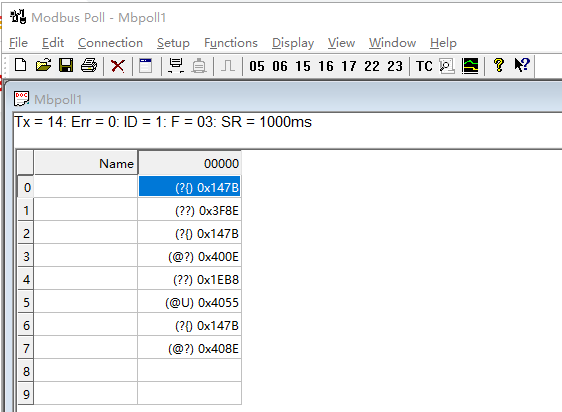562x412 pixels.
Task: Click row header number 5
Action: (26, 302)
